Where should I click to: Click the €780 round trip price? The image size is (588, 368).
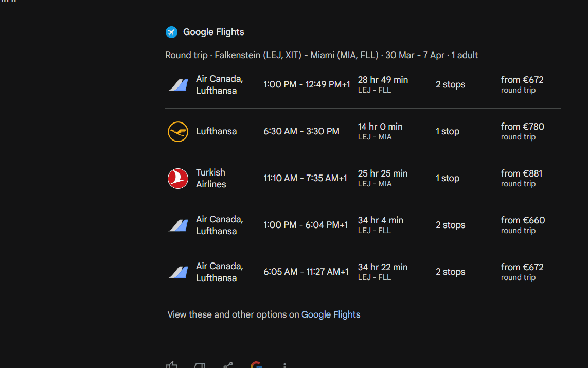[x=522, y=127]
